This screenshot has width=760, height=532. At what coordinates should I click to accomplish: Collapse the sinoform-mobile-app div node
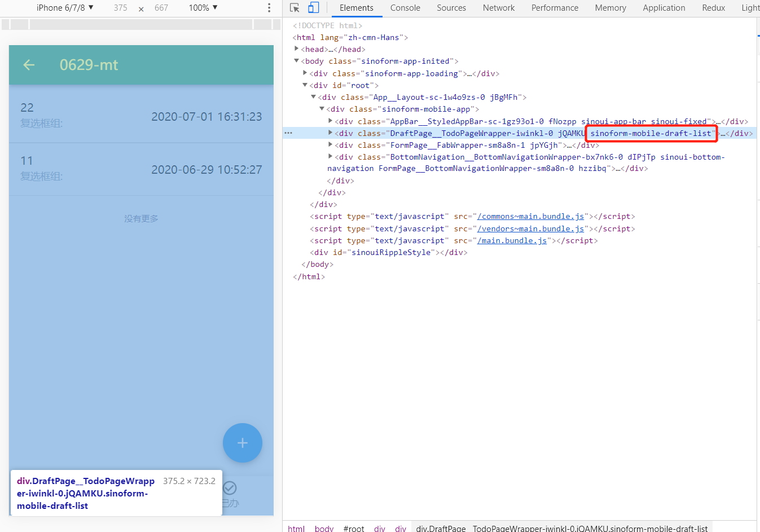click(322, 109)
